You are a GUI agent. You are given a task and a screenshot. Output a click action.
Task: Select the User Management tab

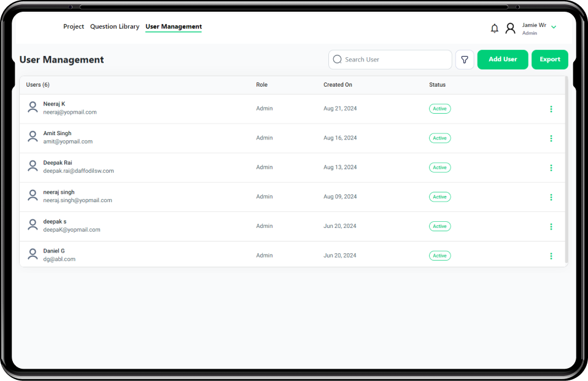(174, 26)
